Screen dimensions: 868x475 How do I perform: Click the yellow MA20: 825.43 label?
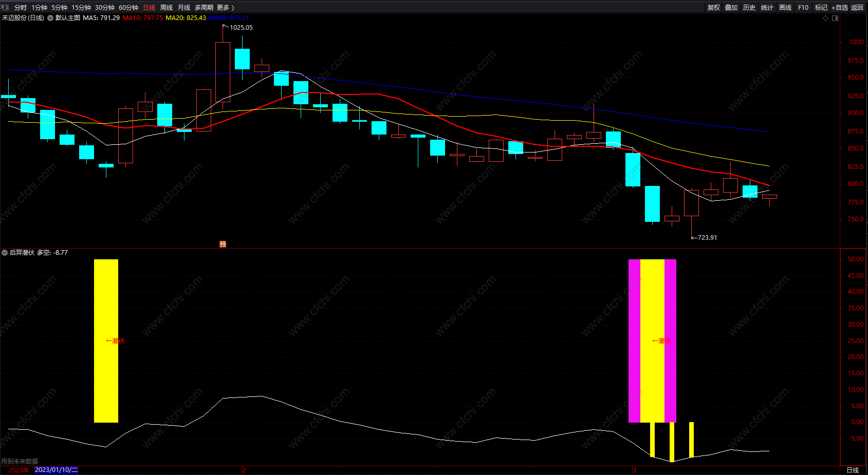tap(186, 18)
